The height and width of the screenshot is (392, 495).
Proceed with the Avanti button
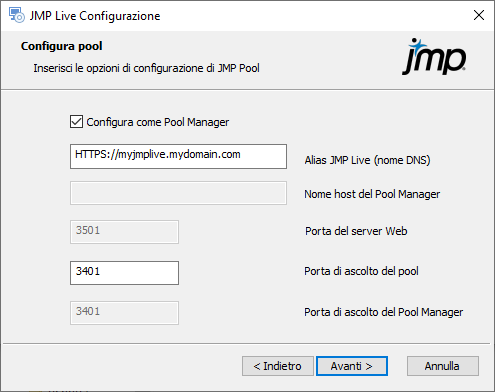click(352, 366)
